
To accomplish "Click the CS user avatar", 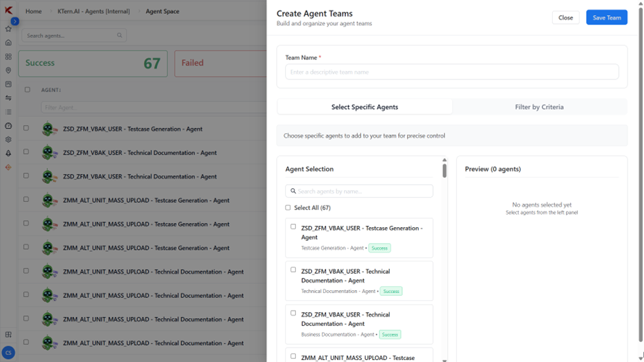I will click(x=8, y=352).
